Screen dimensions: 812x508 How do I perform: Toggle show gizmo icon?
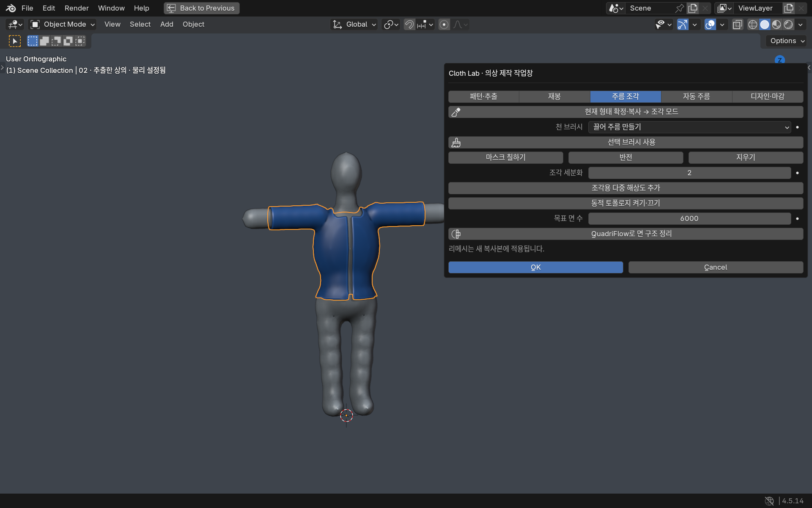[683, 25]
